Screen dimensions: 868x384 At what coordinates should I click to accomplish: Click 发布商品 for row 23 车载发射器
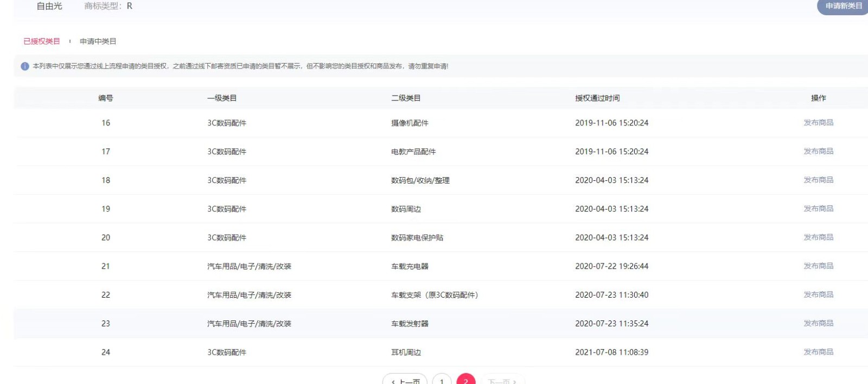click(x=819, y=324)
